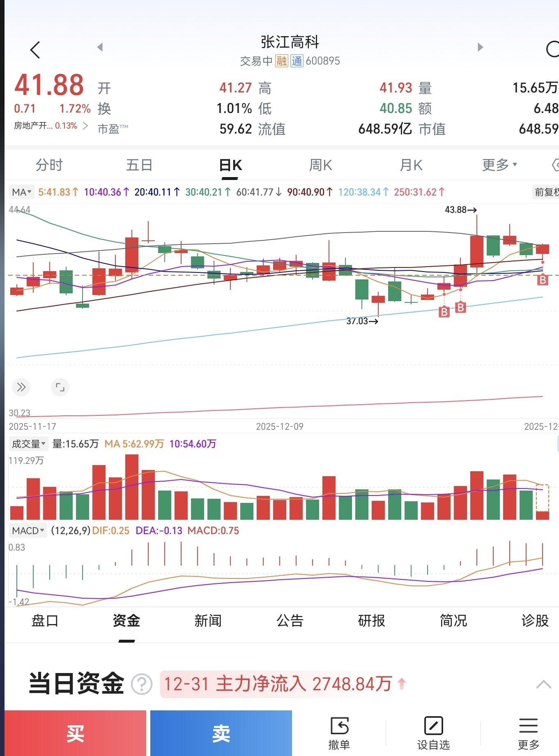Viewport: 559px width, 756px height.
Task: Select the 日K chart tab
Action: tap(230, 165)
